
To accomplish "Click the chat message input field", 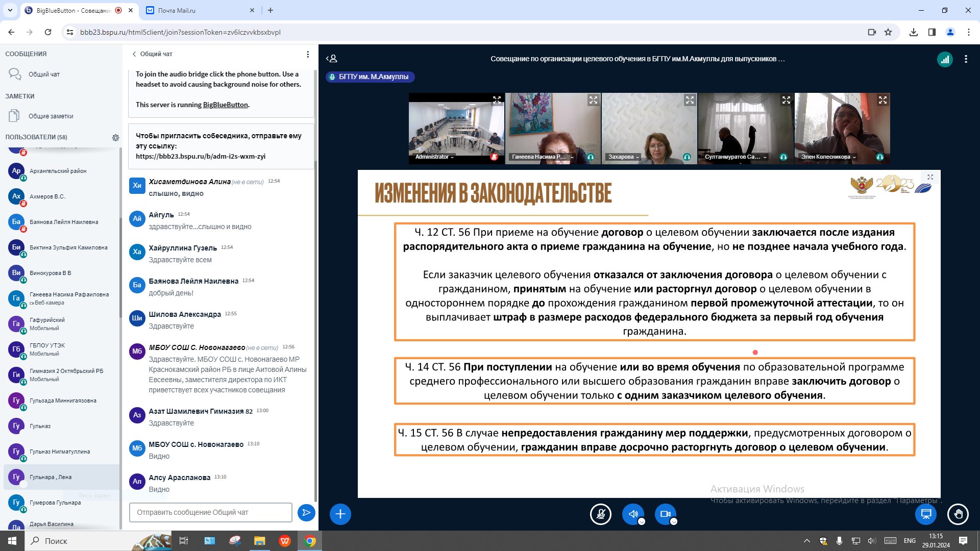I will click(x=210, y=512).
